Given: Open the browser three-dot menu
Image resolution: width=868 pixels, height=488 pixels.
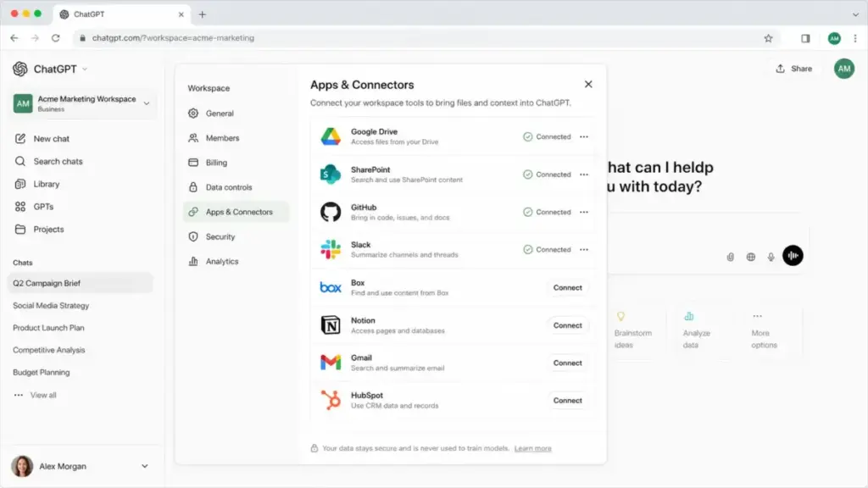Looking at the screenshot, I should click(855, 38).
